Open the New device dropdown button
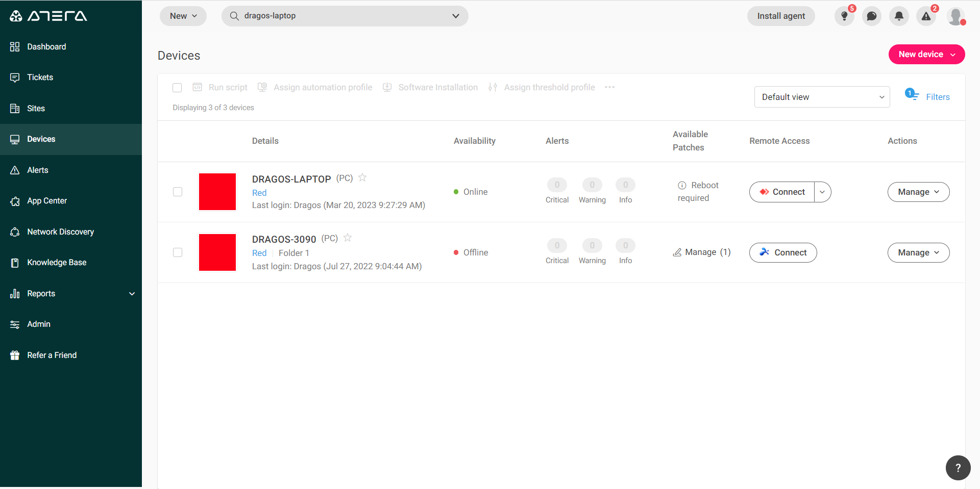The image size is (980, 489). [926, 55]
